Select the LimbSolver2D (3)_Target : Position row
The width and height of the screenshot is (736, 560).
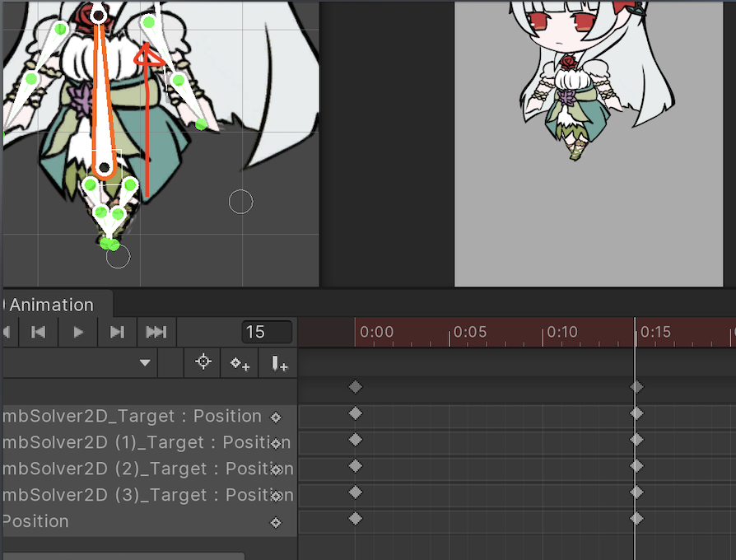click(x=149, y=495)
